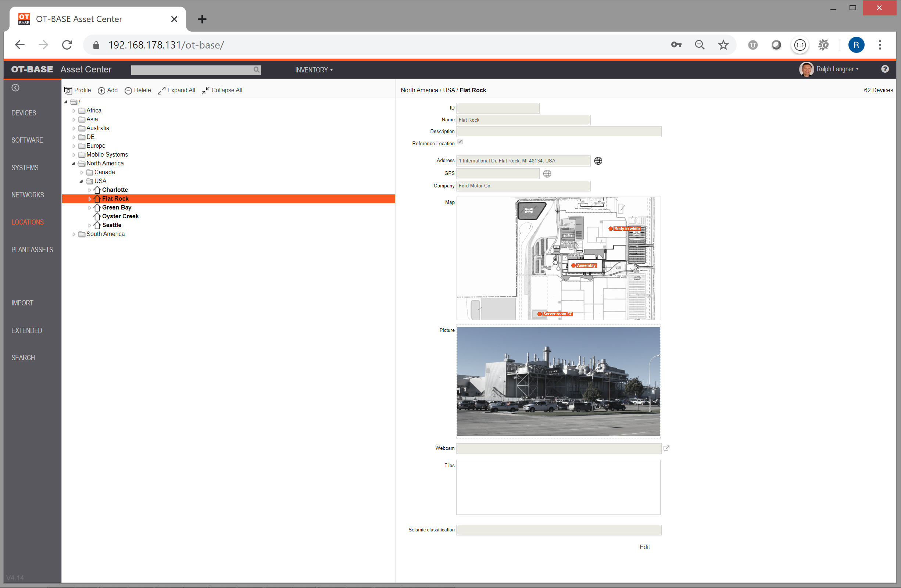Click the Delete minus icon

click(128, 90)
